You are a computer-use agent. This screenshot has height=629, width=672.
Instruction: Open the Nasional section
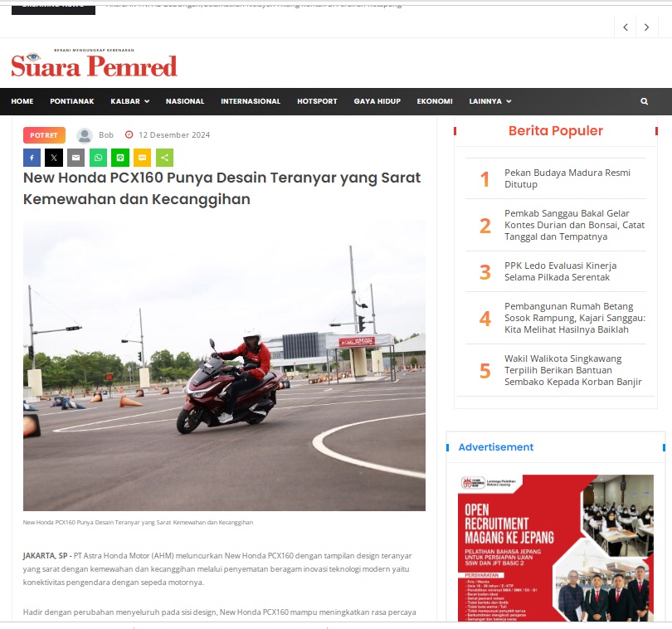pos(185,101)
